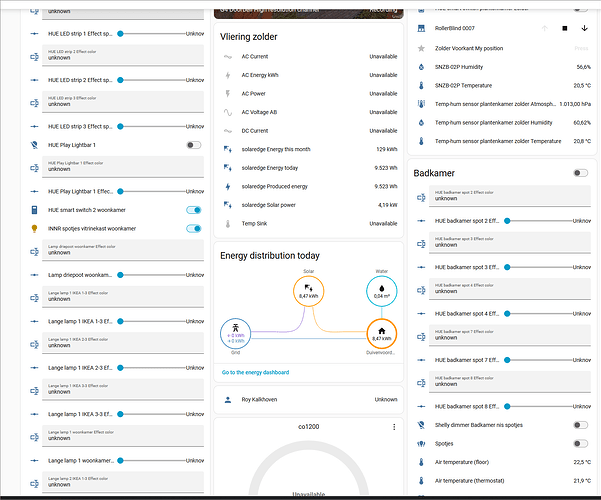Lower RollerBlind 0007 with the down arrow
The height and width of the screenshot is (500, 601).
point(585,28)
